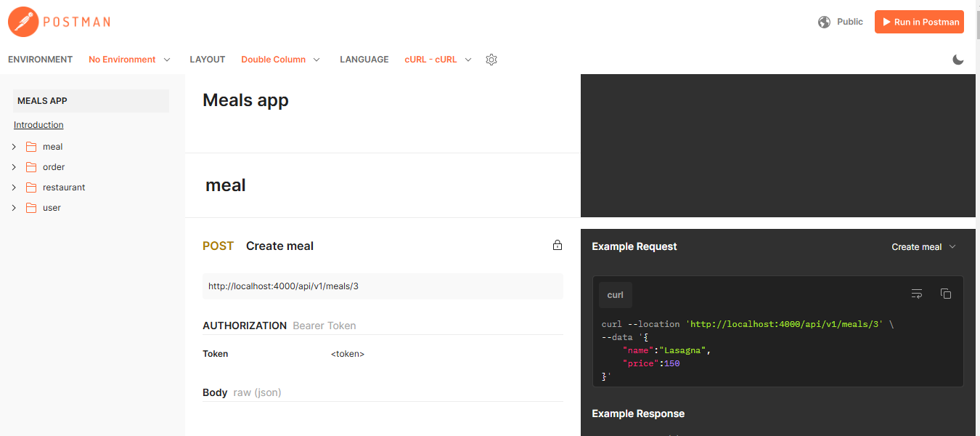This screenshot has height=436, width=980.
Task: Open the No Environment dropdown
Action: (129, 60)
